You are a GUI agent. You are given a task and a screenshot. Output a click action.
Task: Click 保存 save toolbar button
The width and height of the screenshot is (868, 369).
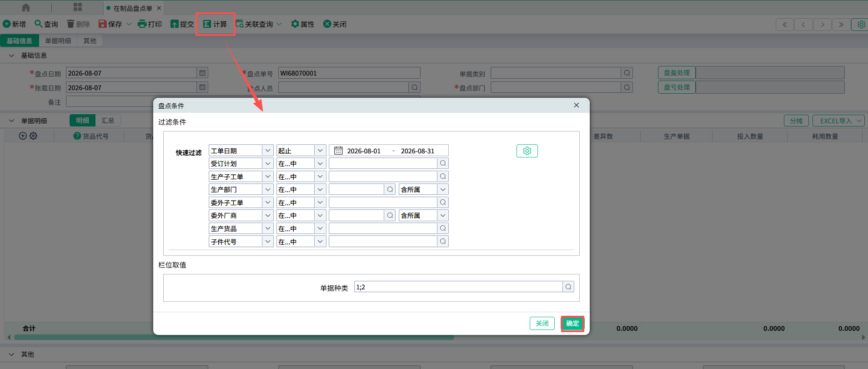[x=110, y=24]
